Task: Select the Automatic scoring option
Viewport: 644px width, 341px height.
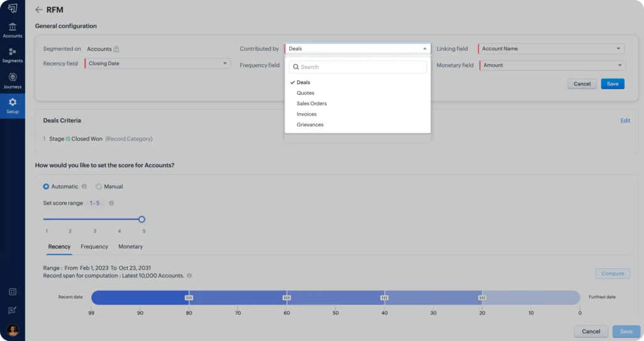Action: click(x=46, y=187)
